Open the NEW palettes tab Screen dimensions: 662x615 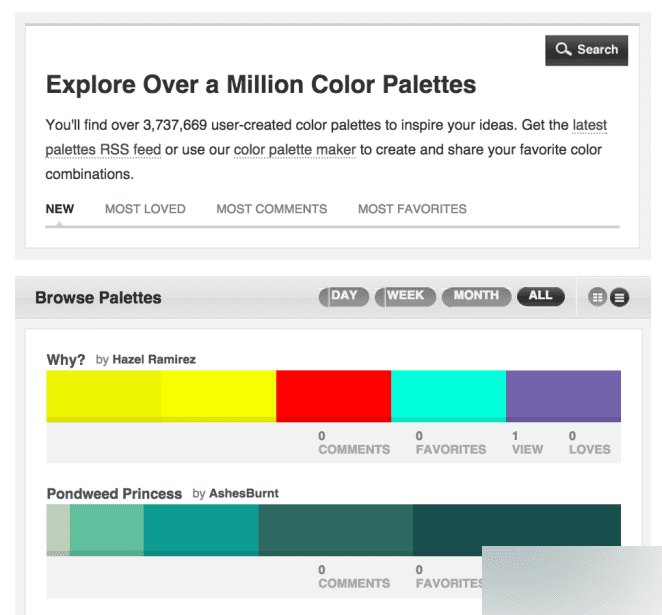(x=60, y=209)
